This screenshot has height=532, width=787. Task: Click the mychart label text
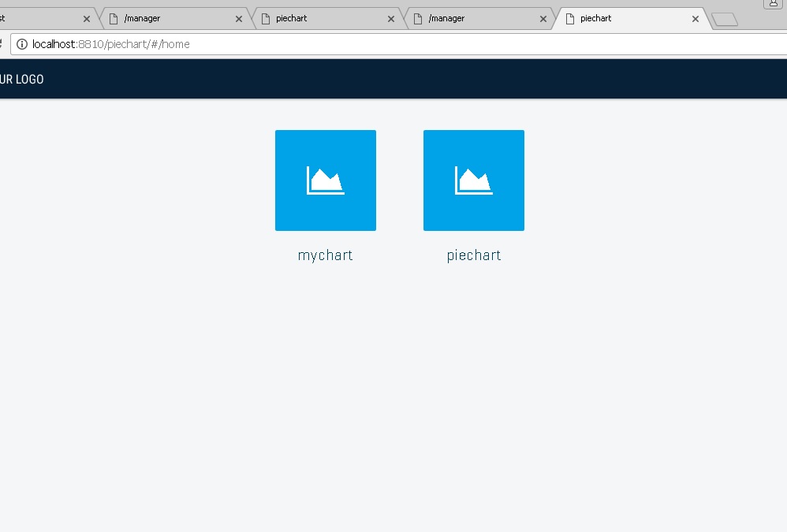click(x=325, y=255)
